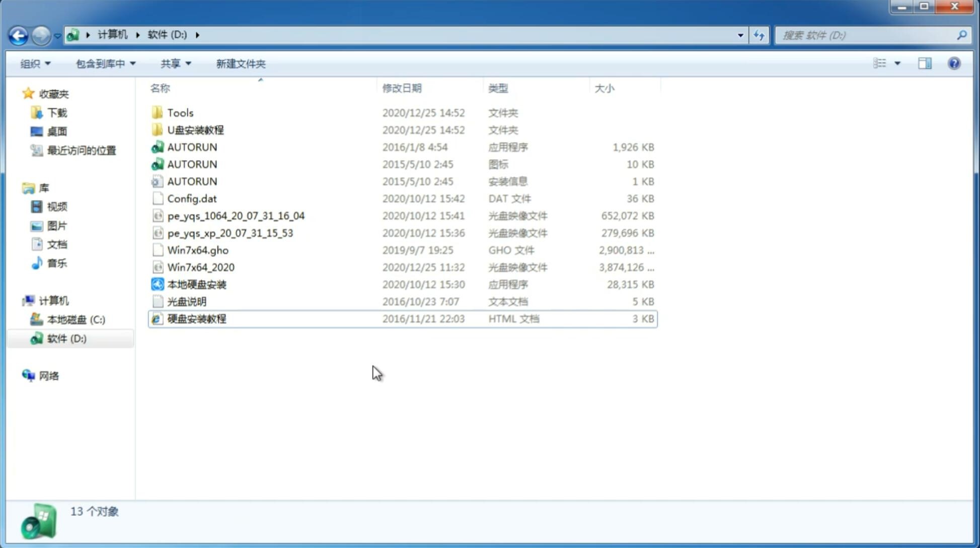Click 包含到库中 dropdown option
Viewport: 980px width, 548px height.
pyautogui.click(x=104, y=63)
